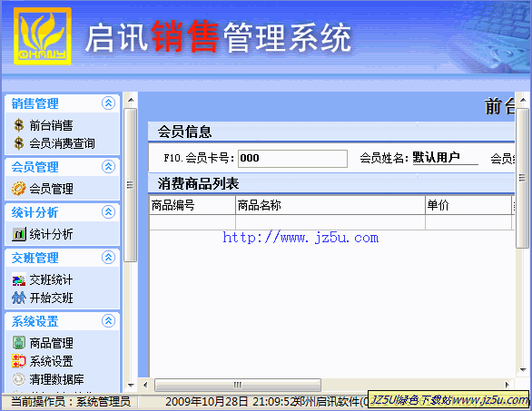Screen dimensions: 532x411
Task: Click the gear icon beside 会员管理
Action: pyautogui.click(x=19, y=189)
